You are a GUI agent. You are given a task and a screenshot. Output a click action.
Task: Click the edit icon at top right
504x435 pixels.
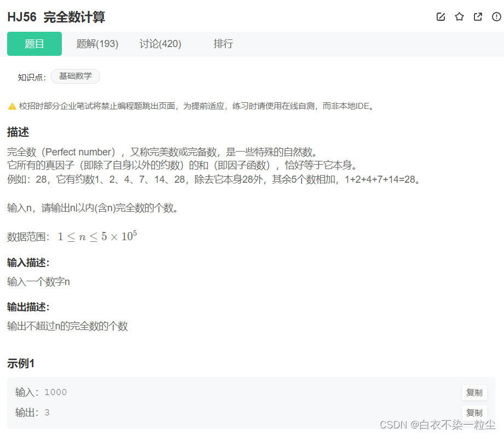441,17
